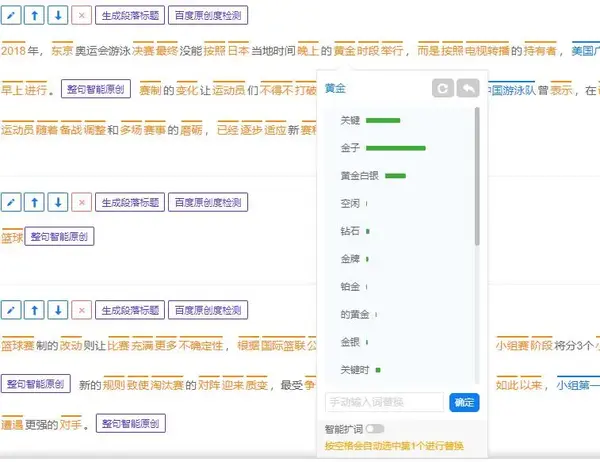Select the highlighted word 最终
600x462 pixels.
pyautogui.click(x=167, y=50)
